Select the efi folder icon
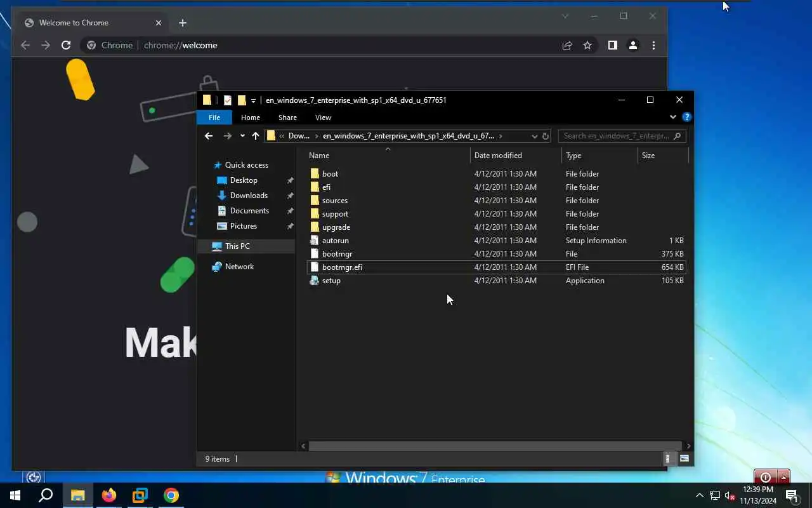The height and width of the screenshot is (508, 812). pos(315,187)
